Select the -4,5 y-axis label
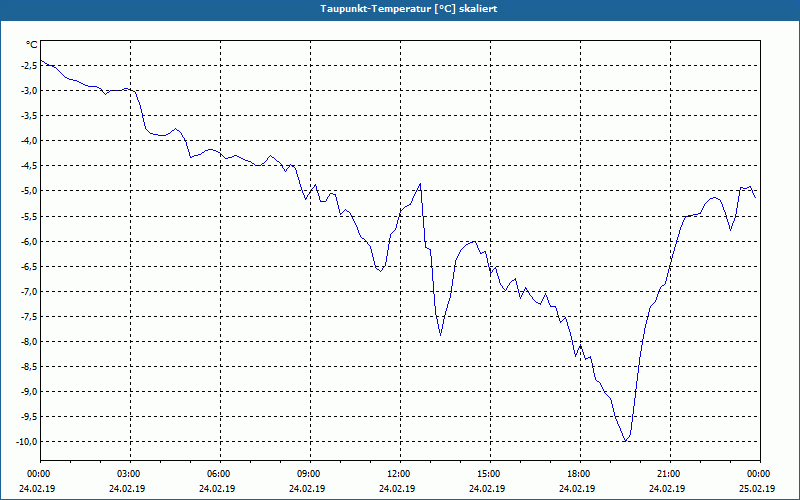The height and width of the screenshot is (500, 800). pos(28,166)
